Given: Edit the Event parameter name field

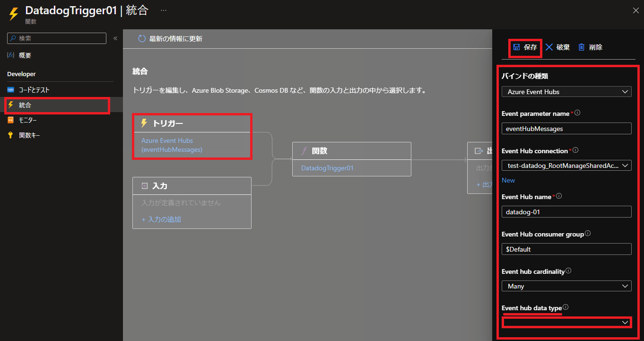Looking at the screenshot, I should coord(566,128).
